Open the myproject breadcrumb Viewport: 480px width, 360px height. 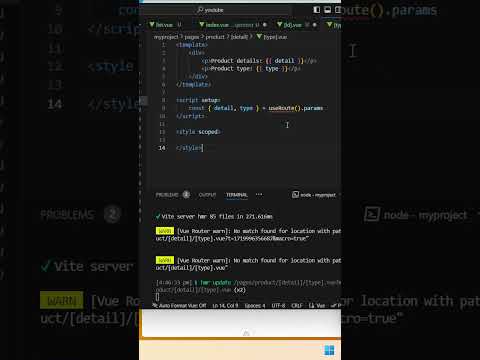point(166,37)
